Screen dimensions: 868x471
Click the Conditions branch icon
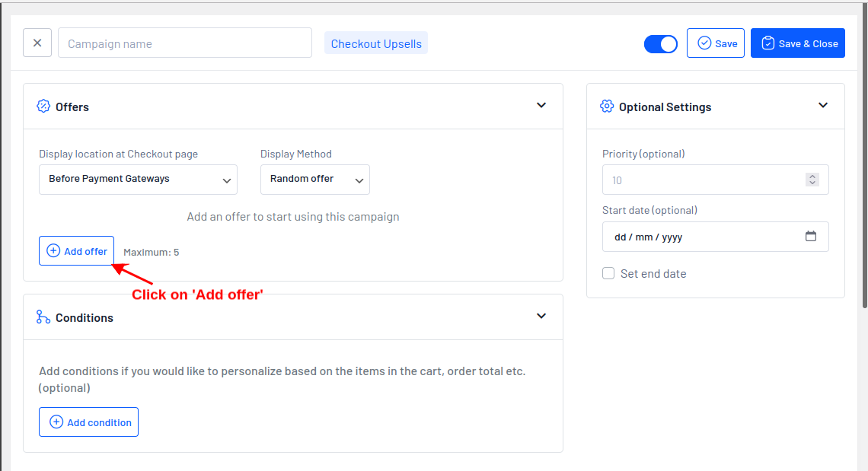(43, 317)
